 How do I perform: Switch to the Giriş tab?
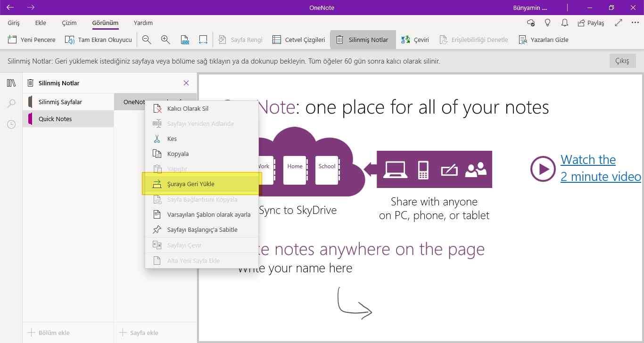(x=14, y=23)
